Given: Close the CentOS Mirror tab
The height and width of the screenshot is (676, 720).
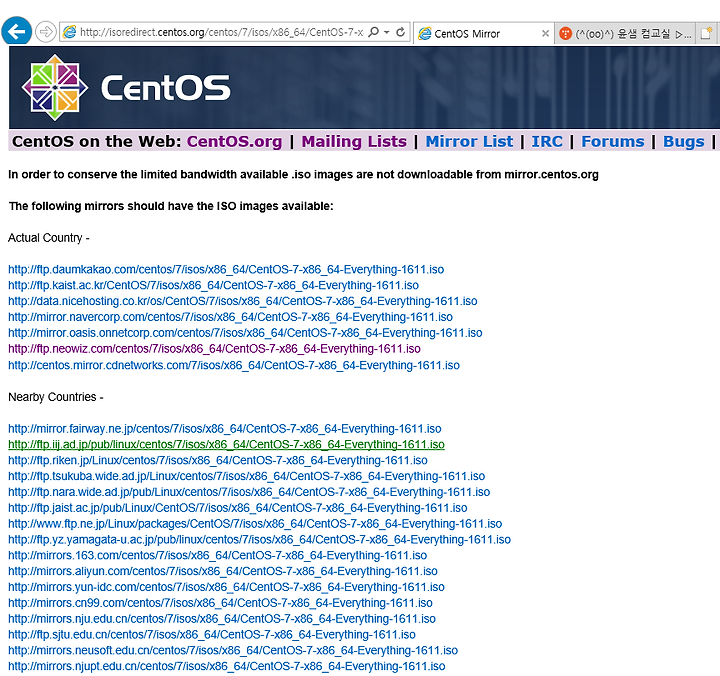Looking at the screenshot, I should (x=545, y=33).
